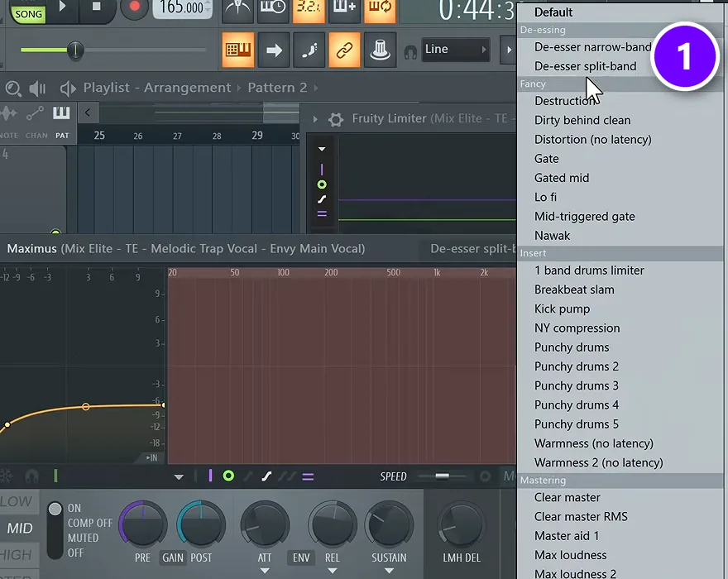Select De-esser narrow-band preset
Screen dimensions: 728x579
(620, 47)
